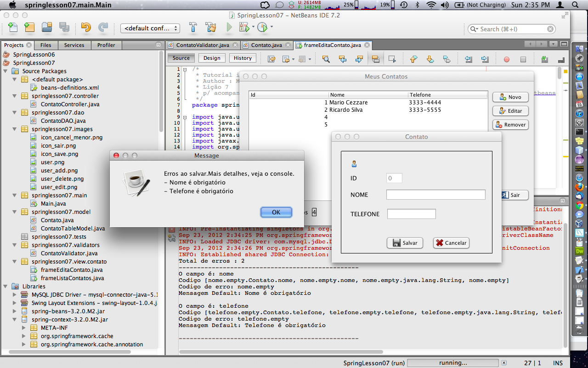Screen dimensions: 588x368
Task: Click the Shift Line Left icon
Action: click(469, 59)
